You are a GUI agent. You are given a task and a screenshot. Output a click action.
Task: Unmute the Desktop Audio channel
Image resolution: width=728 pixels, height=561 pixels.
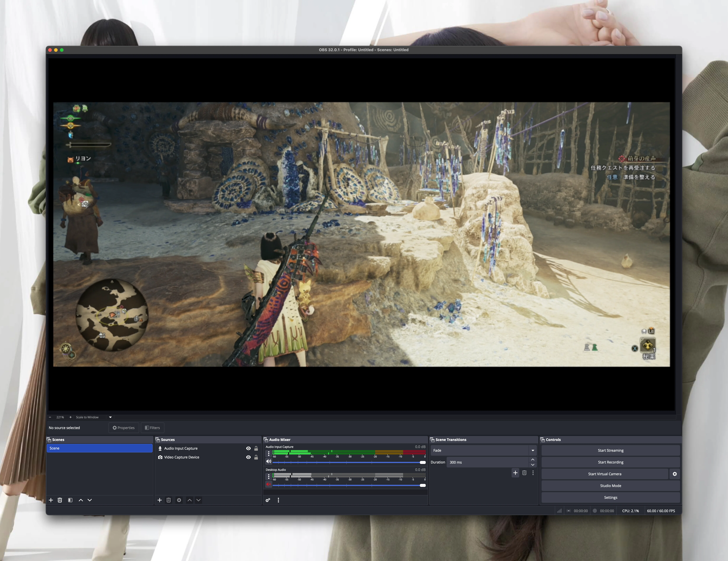[x=269, y=484]
